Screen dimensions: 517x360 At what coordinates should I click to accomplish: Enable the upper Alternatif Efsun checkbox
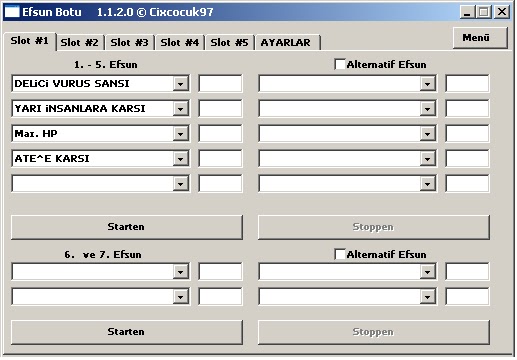tap(340, 64)
